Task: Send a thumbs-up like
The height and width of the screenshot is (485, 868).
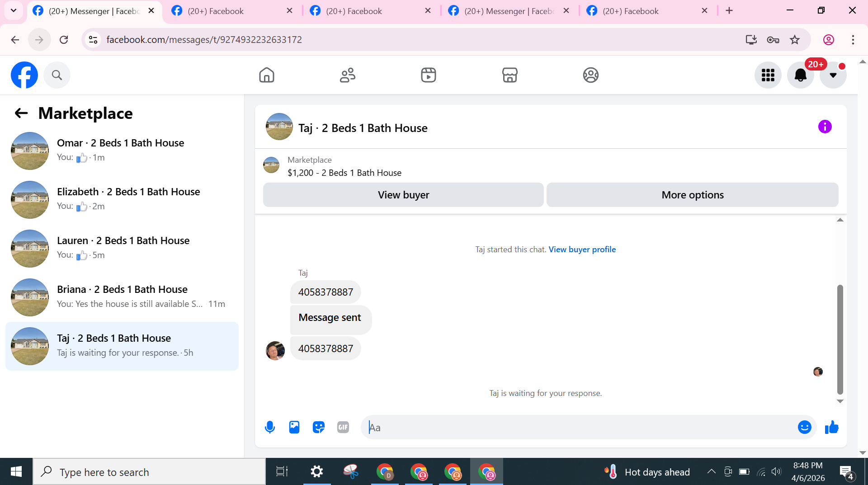Action: pyautogui.click(x=832, y=427)
